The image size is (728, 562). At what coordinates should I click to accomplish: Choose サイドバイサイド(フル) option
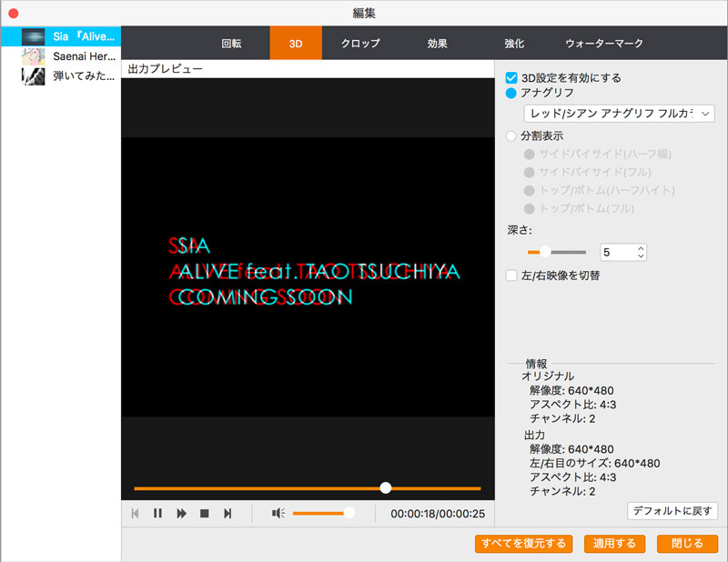(529, 172)
